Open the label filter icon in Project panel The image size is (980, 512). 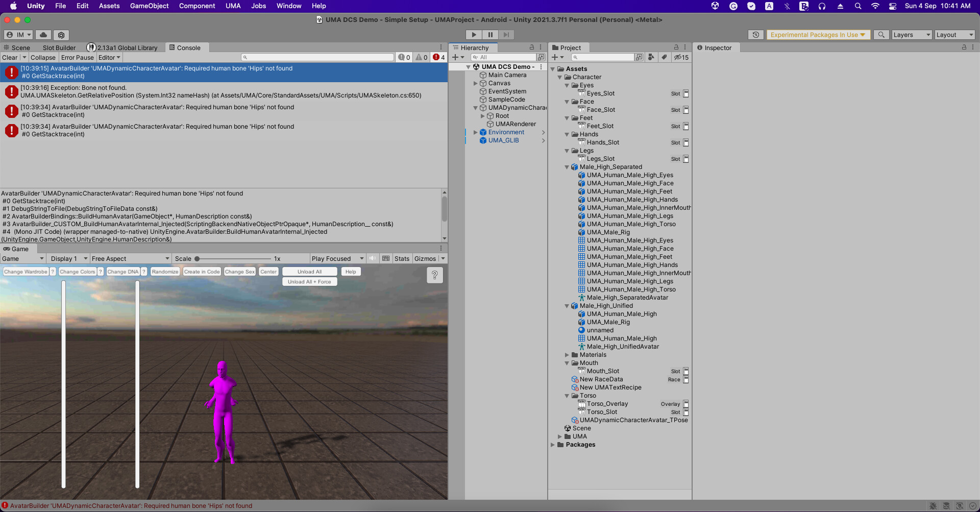[x=665, y=57]
